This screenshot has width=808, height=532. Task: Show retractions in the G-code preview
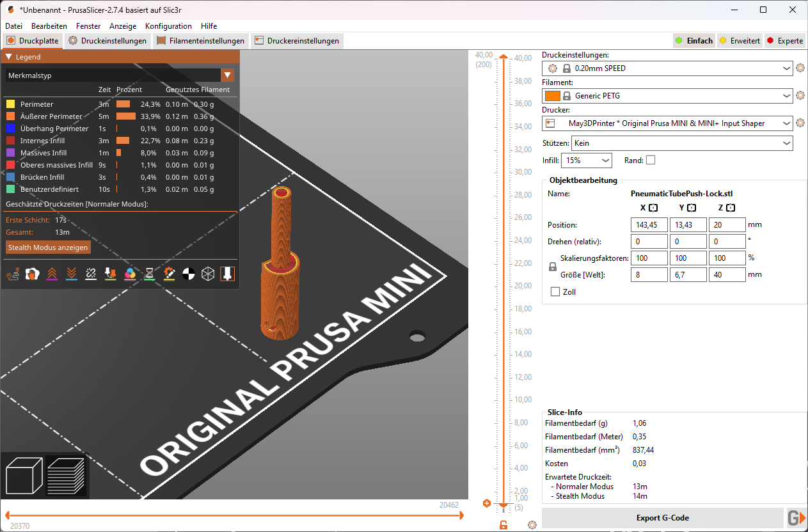pos(52,274)
